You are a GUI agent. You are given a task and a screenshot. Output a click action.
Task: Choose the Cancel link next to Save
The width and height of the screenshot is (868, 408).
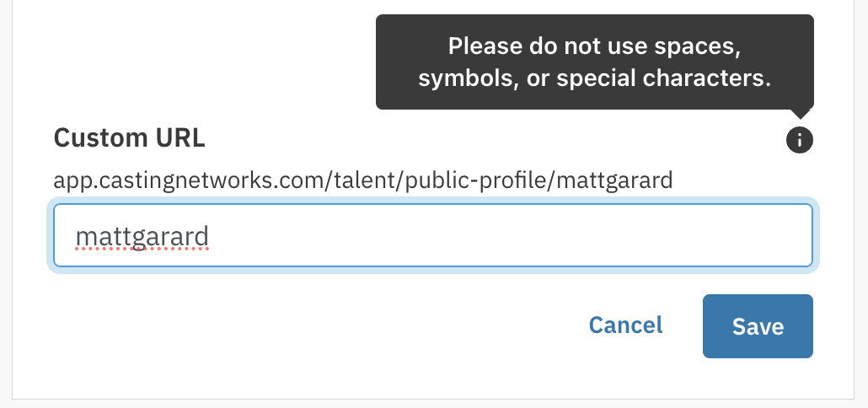pyautogui.click(x=625, y=325)
